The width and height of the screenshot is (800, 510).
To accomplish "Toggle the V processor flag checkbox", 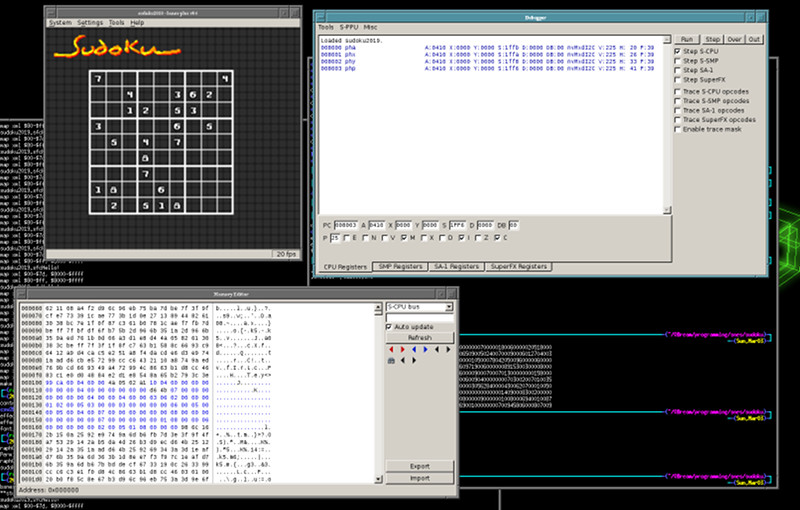I will (385, 238).
